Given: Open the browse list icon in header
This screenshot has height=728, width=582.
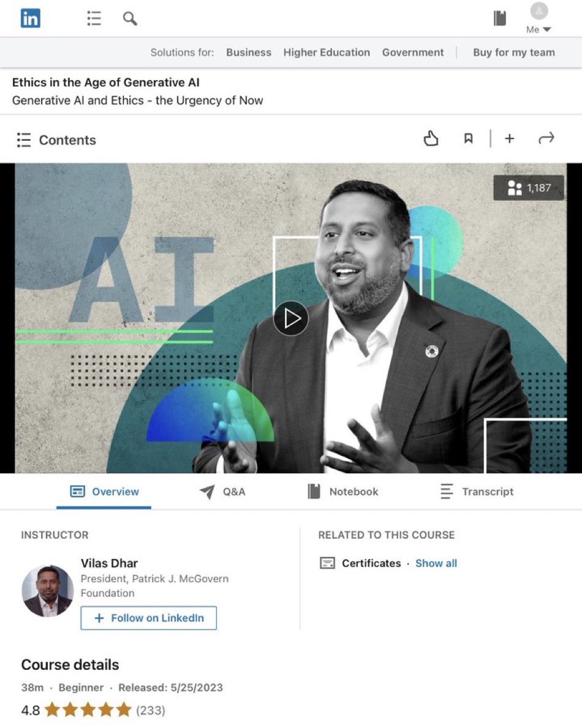Looking at the screenshot, I should pyautogui.click(x=94, y=18).
